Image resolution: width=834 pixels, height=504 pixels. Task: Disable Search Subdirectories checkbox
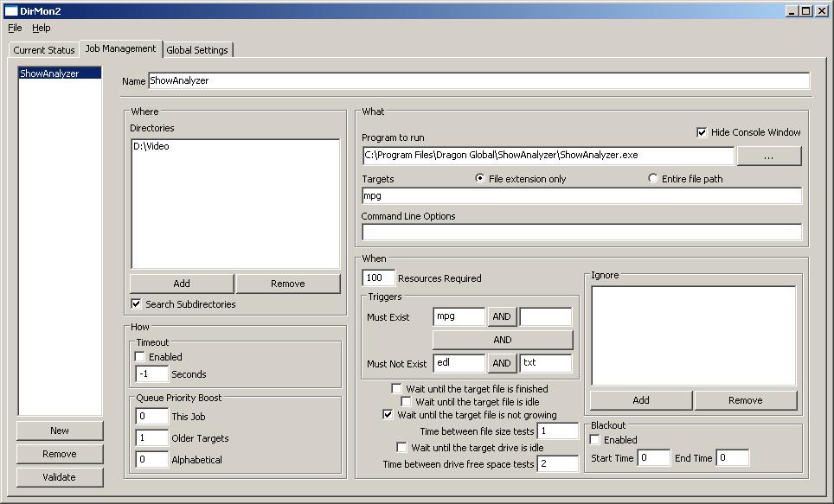pyautogui.click(x=136, y=304)
